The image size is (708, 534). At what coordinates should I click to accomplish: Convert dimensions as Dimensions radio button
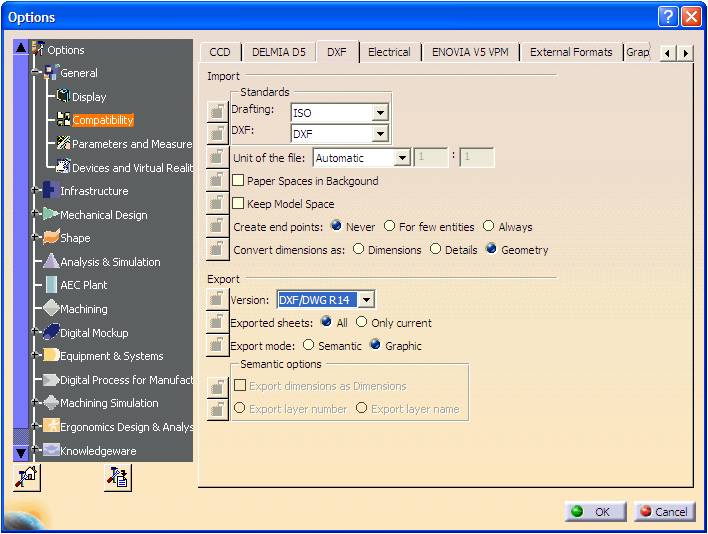click(x=358, y=249)
